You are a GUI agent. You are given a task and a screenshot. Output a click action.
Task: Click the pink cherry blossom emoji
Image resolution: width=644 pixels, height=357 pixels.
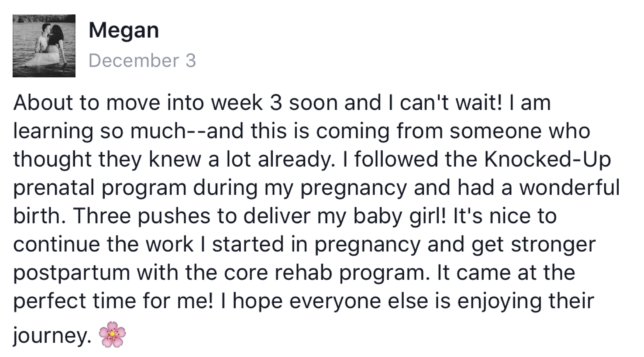pos(112,334)
